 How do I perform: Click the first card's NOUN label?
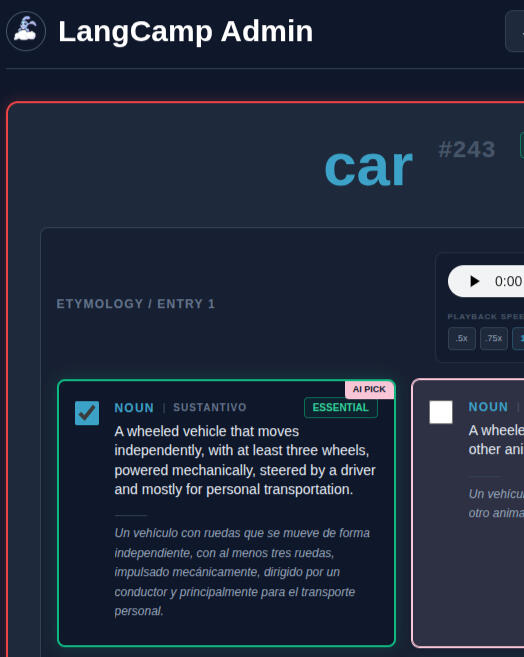point(134,408)
